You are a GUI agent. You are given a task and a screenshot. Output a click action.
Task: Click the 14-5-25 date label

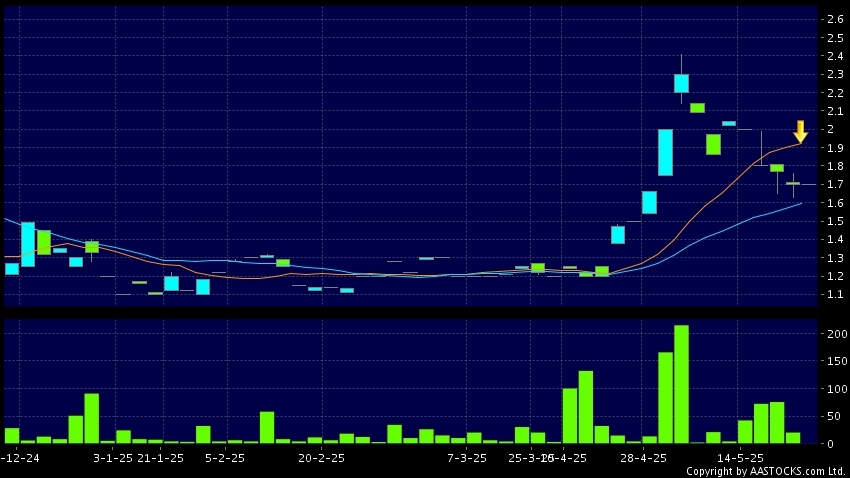pos(740,458)
